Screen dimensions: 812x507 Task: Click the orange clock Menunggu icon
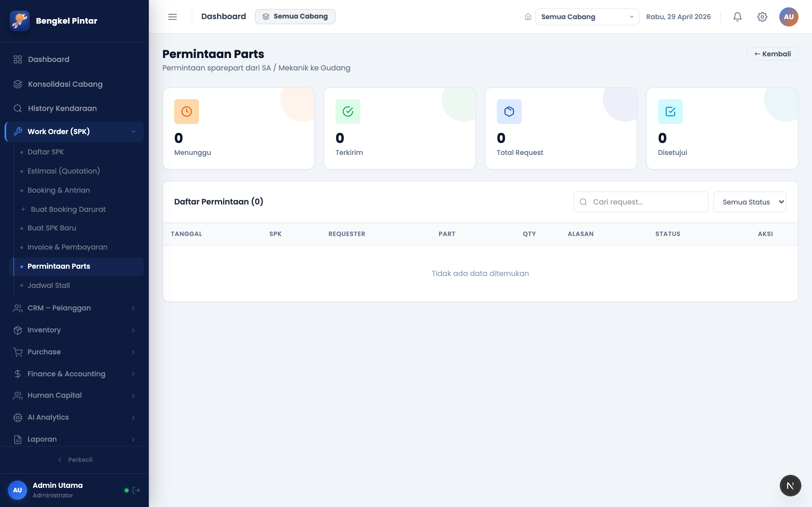(x=187, y=111)
